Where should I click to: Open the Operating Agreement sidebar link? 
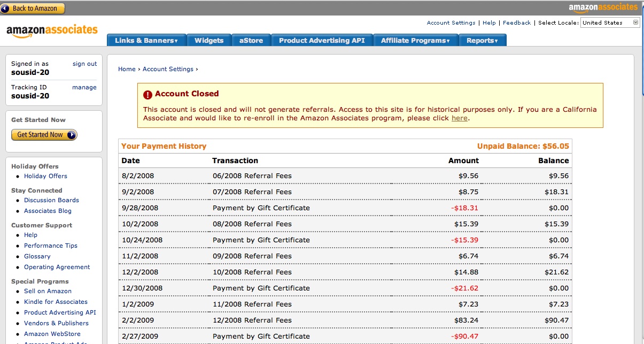57,267
